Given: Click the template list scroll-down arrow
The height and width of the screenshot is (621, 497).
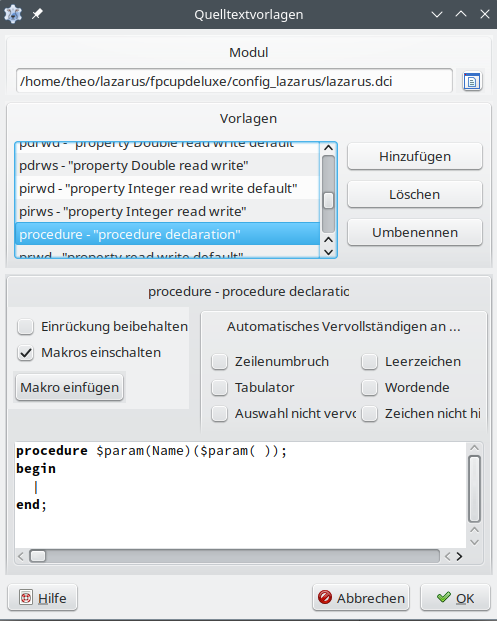Looking at the screenshot, I should pos(328,252).
